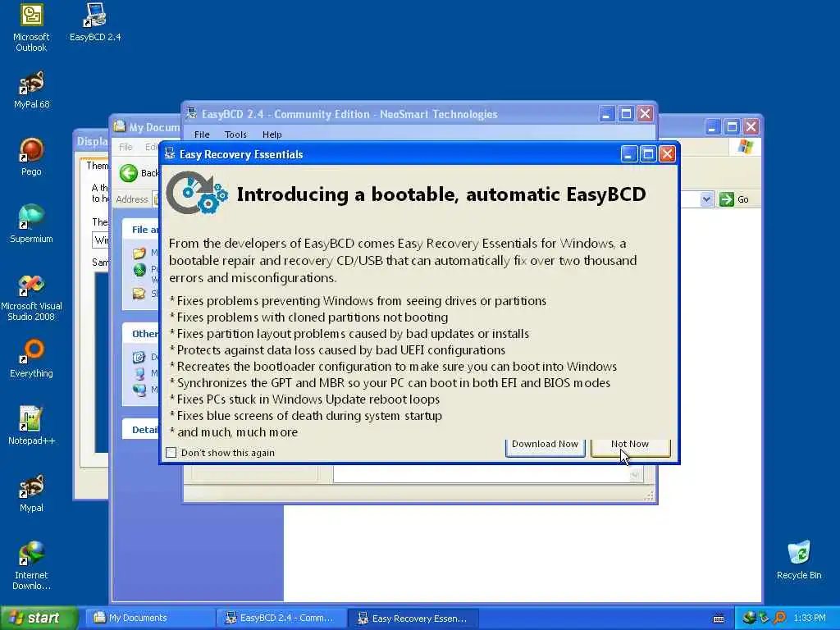Click the taskbar clock showing 1:33 PM
The height and width of the screenshot is (630, 840).
pyautogui.click(x=810, y=619)
